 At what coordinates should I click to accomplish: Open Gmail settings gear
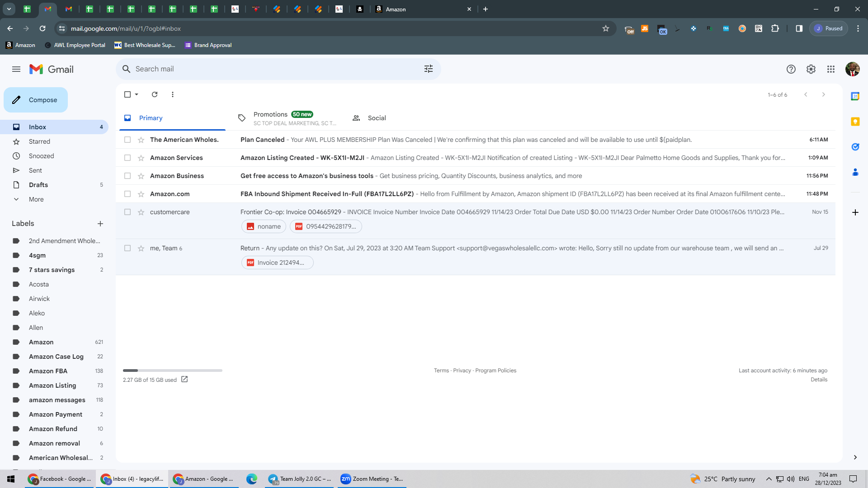(811, 69)
